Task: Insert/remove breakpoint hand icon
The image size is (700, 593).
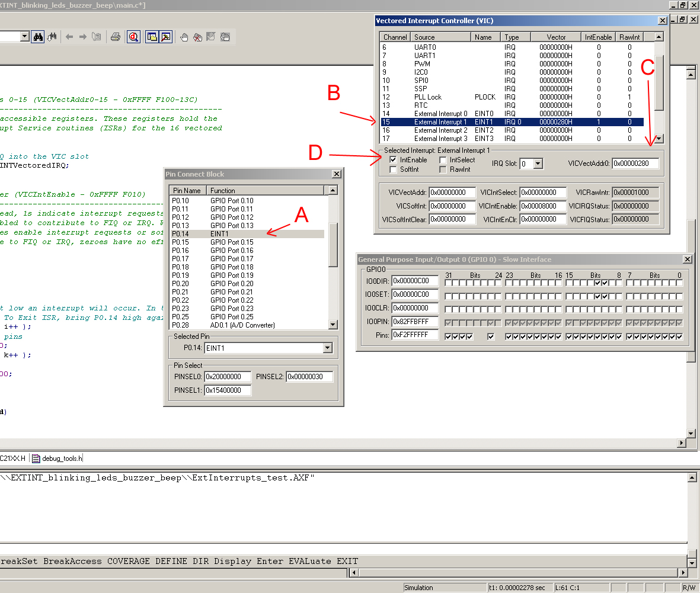Action: 184,37
